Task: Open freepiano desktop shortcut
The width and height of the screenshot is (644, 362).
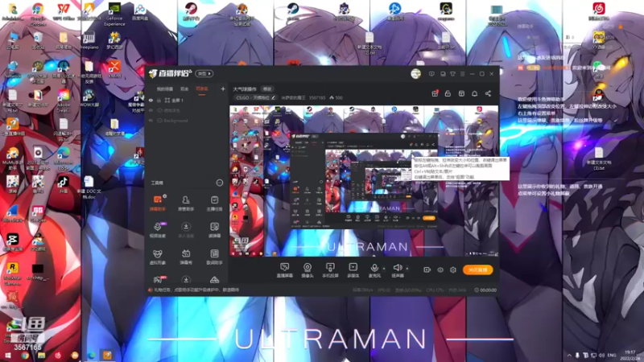Action: [89, 41]
